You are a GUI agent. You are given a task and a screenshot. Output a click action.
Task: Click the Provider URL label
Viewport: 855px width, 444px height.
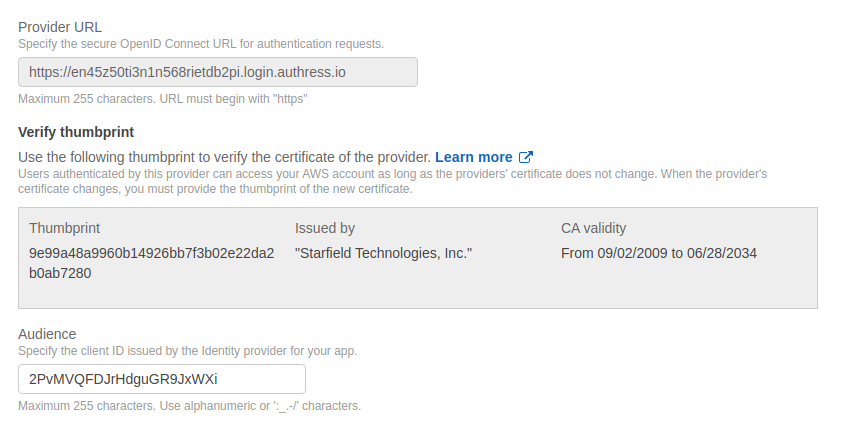tap(60, 26)
